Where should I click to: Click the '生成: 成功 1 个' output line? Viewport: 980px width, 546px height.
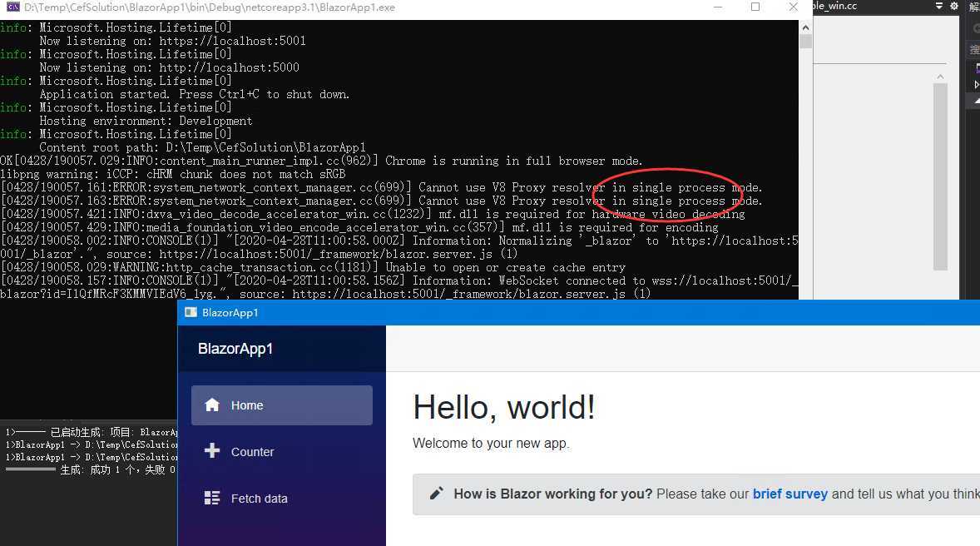[x=92, y=469]
